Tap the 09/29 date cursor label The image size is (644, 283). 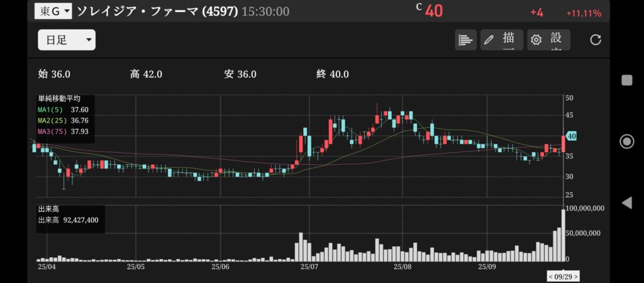tap(563, 276)
